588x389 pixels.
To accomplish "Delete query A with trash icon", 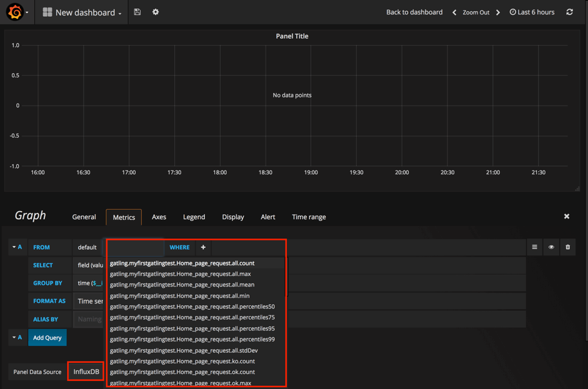I will (567, 247).
